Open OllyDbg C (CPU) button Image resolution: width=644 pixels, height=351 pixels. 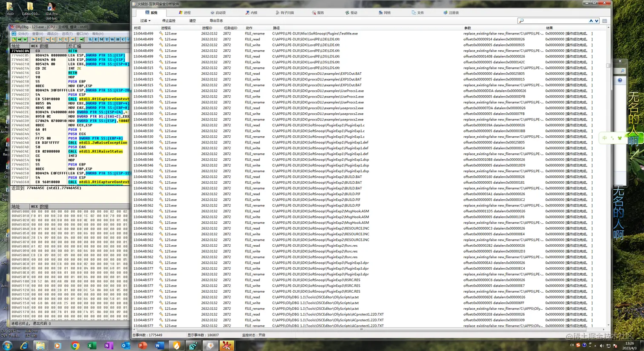click(x=123, y=39)
